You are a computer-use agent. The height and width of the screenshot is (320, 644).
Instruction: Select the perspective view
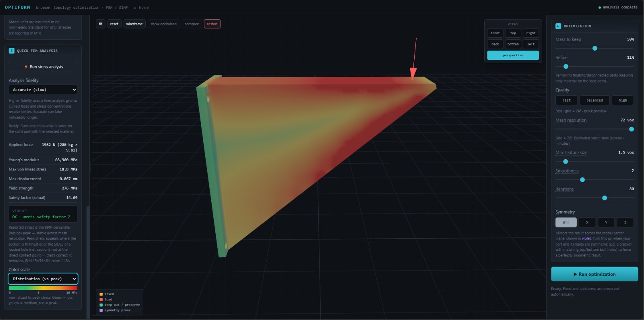tap(513, 55)
